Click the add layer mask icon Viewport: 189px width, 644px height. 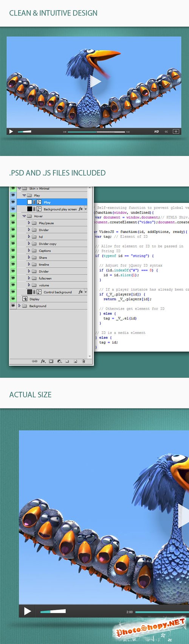pyautogui.click(x=51, y=361)
